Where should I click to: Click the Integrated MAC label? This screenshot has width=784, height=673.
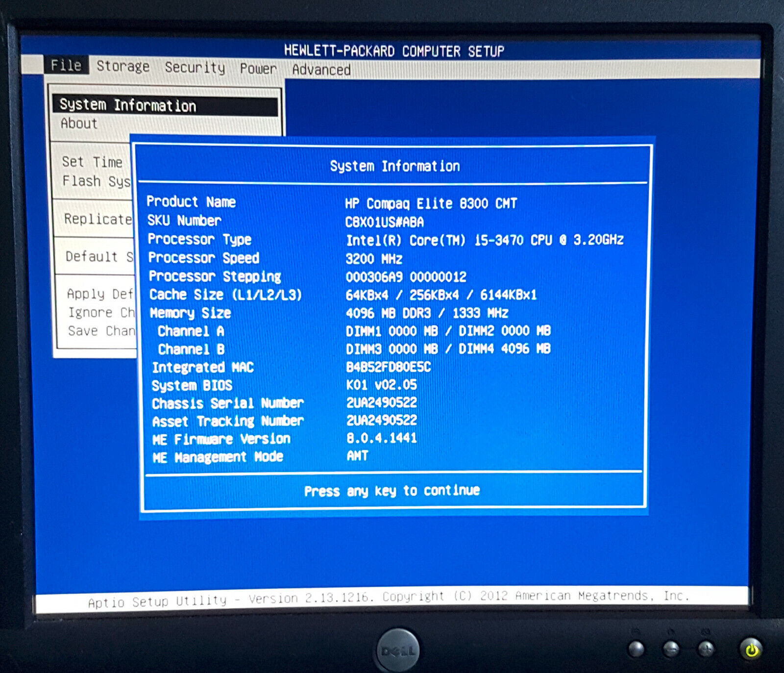(203, 368)
